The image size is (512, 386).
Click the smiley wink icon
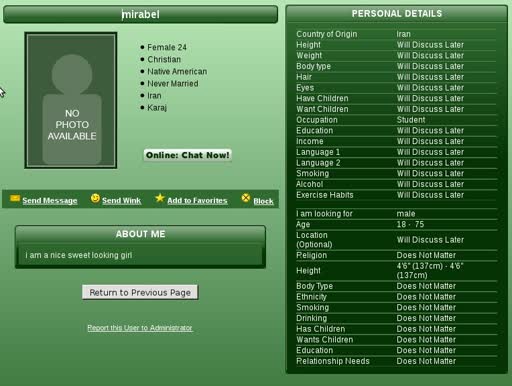(95, 198)
